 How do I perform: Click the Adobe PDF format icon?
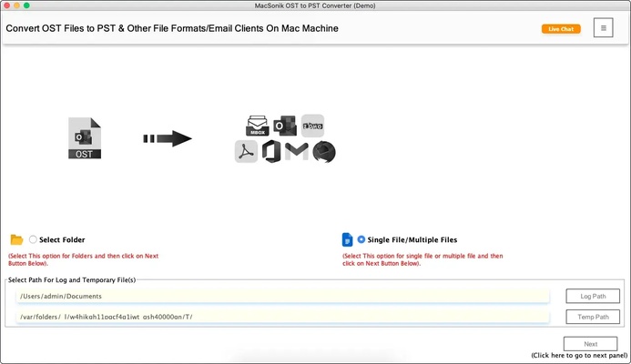[x=246, y=152]
